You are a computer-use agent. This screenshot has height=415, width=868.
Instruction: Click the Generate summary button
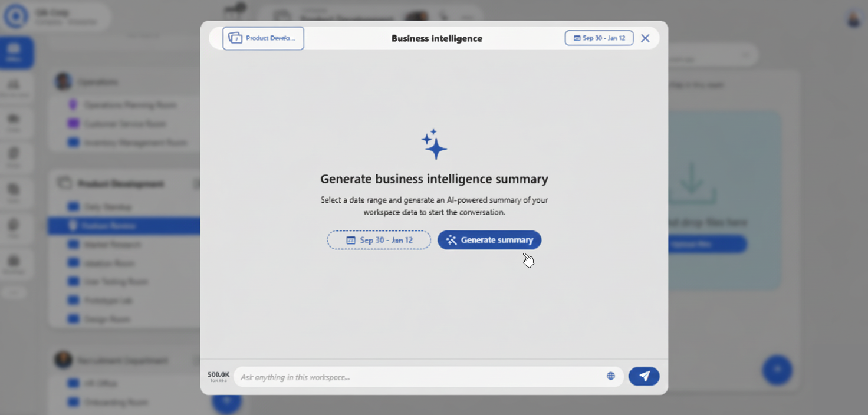click(489, 240)
